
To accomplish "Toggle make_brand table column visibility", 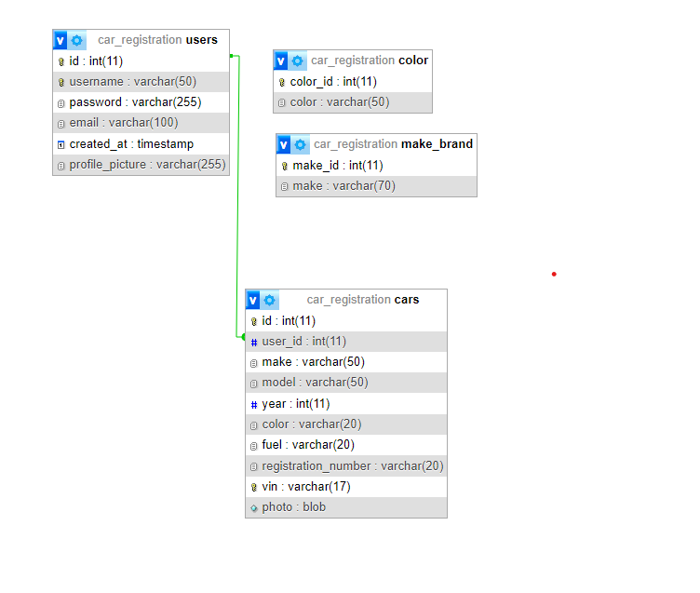I will [x=284, y=144].
